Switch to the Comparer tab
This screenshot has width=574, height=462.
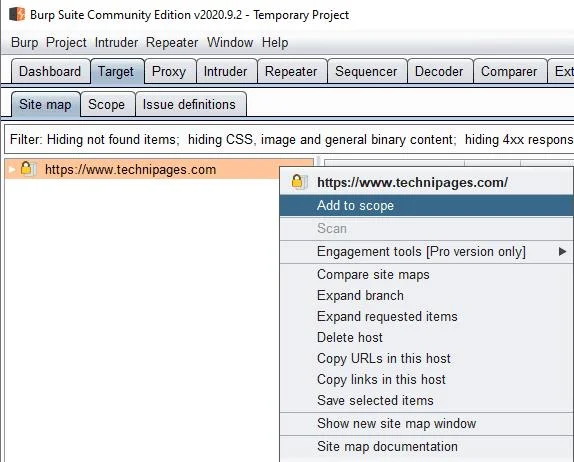pyautogui.click(x=510, y=71)
